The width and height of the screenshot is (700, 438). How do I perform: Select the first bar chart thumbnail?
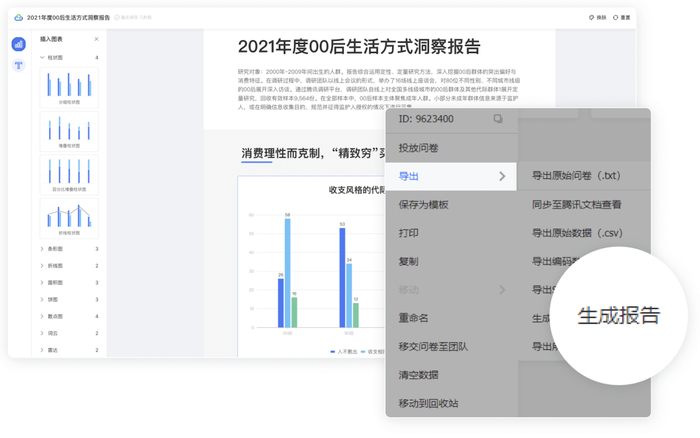[69, 87]
